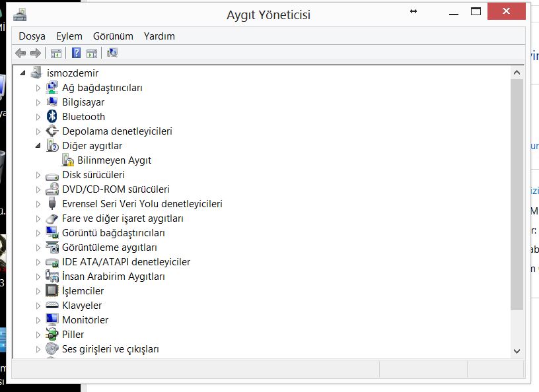Image resolution: width=539 pixels, height=392 pixels.
Task: Open the Görünüm menu
Action: pos(113,36)
